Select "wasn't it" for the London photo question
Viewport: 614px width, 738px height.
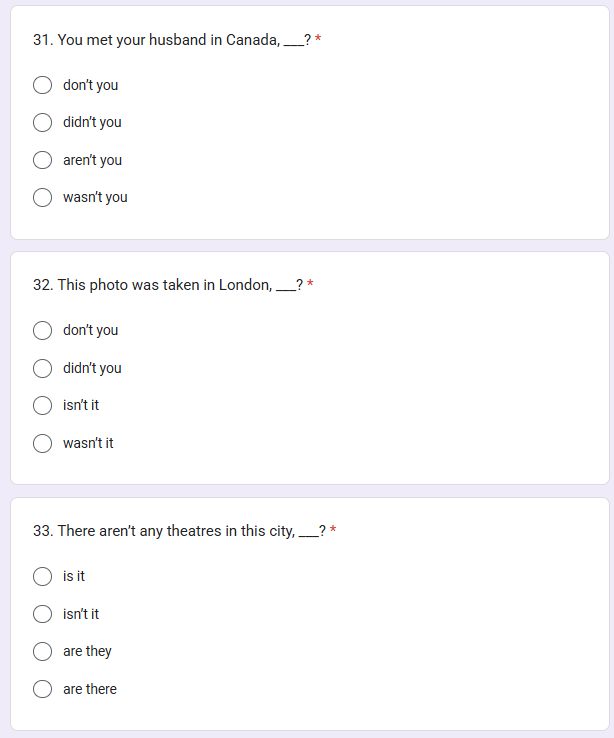pyautogui.click(x=42, y=443)
